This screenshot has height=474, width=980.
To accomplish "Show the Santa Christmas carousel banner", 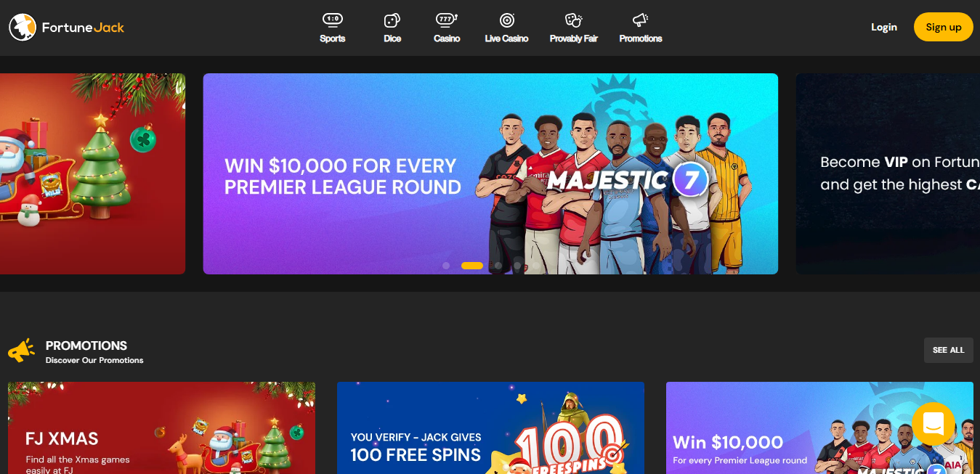I will coord(92,173).
